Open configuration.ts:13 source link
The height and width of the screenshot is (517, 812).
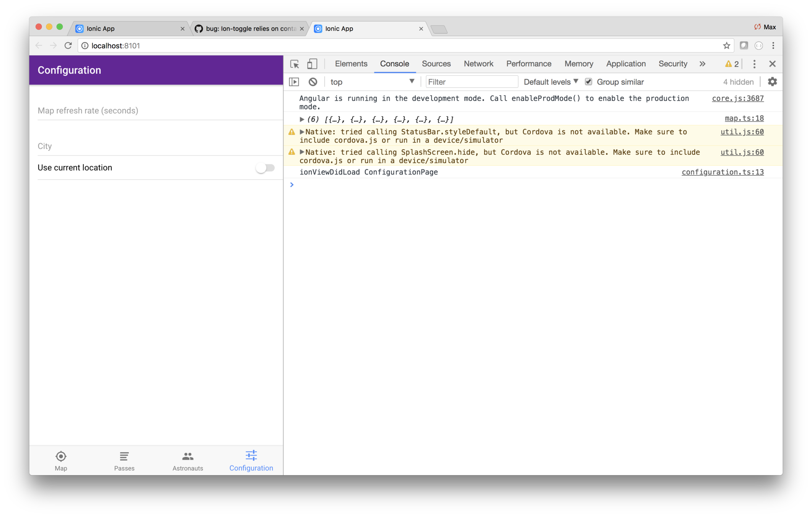[x=722, y=172]
